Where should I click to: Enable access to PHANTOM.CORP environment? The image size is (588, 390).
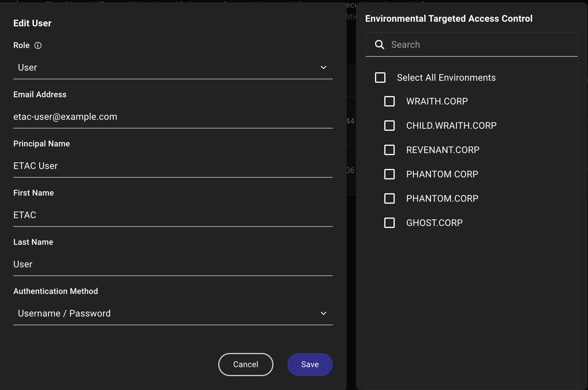pos(389,199)
